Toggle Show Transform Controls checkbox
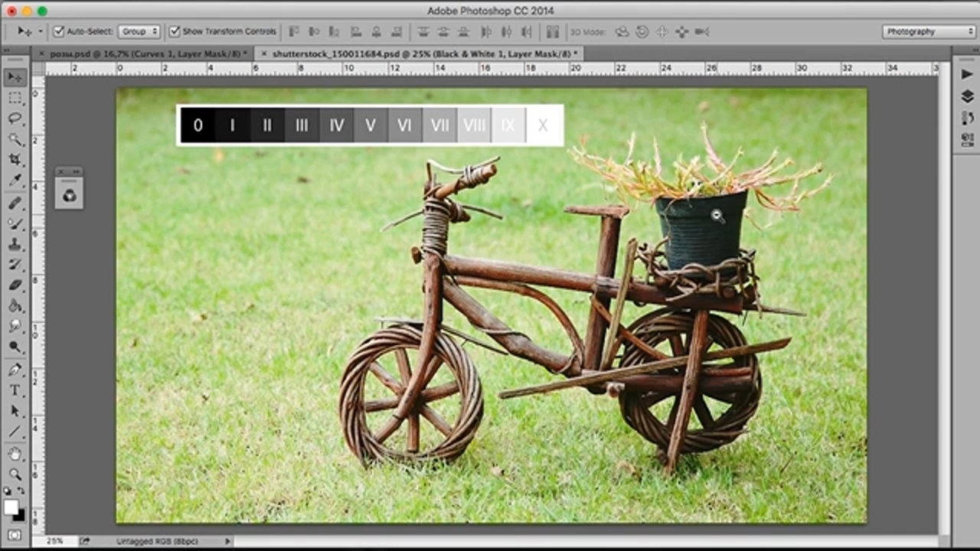The width and height of the screenshot is (980, 551). point(175,31)
